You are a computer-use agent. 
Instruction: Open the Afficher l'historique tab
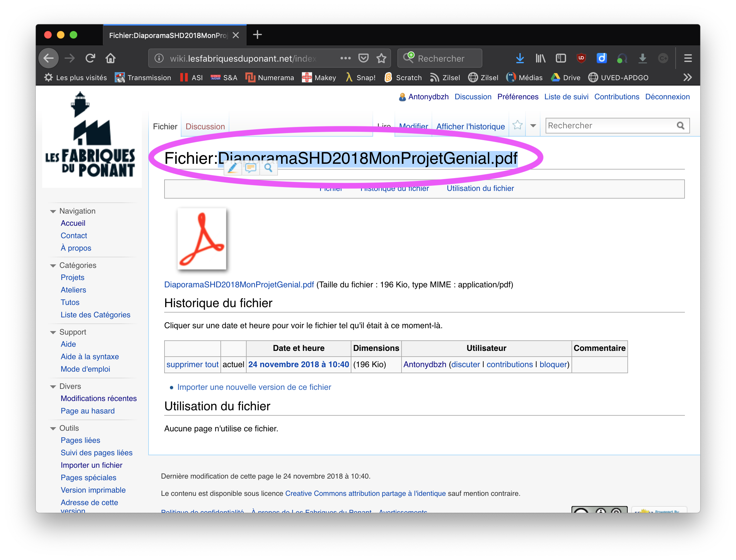coord(470,127)
